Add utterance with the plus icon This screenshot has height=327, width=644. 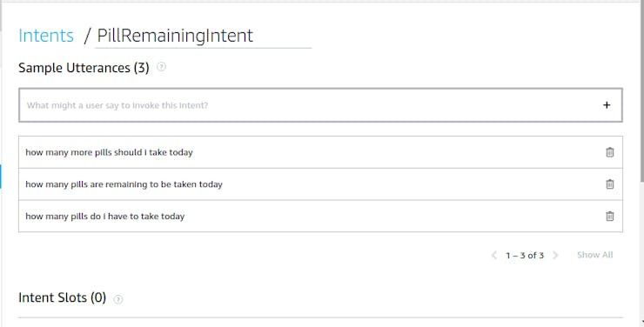pos(607,105)
